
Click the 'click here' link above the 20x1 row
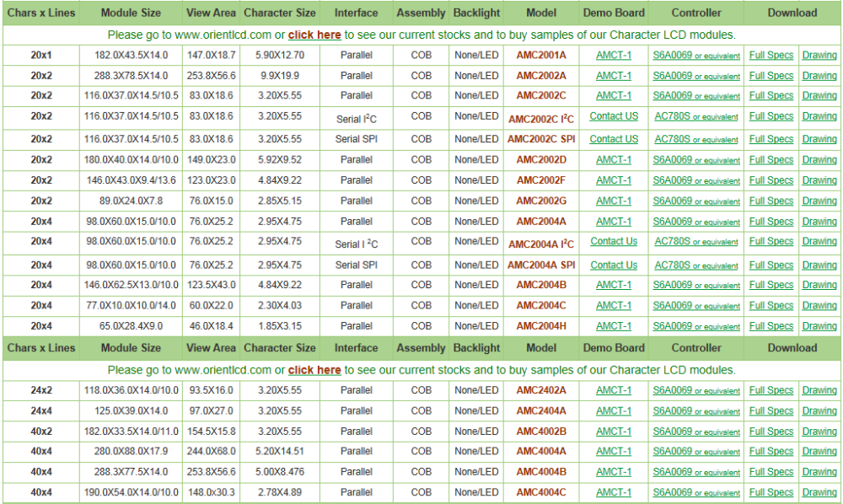[314, 35]
